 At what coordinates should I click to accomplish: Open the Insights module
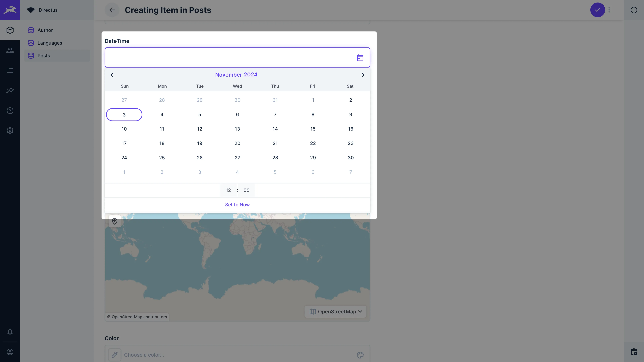coord(10,90)
